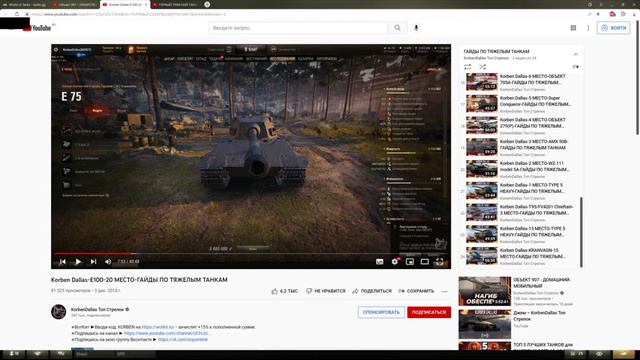Open playlist video 3 МЕСТО-AMX 50B
640x360 pixels.
(x=520, y=147)
